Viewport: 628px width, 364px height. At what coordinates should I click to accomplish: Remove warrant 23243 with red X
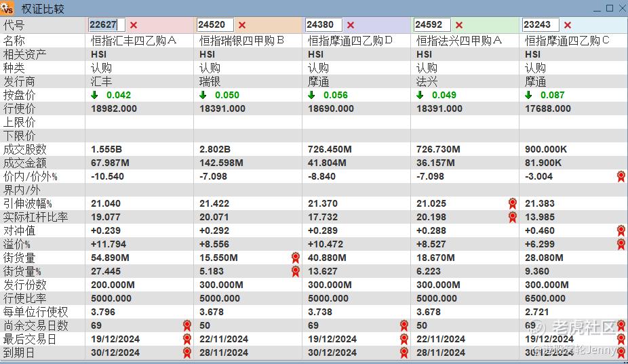(568, 25)
